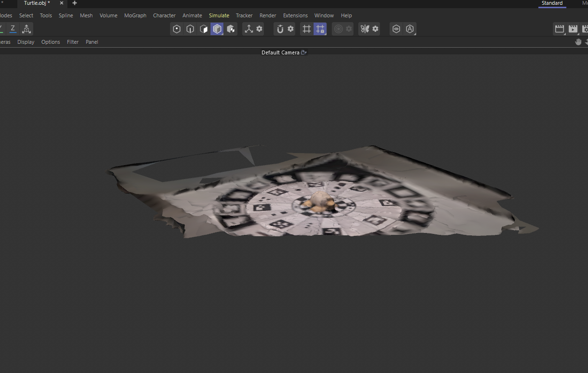588x373 pixels.
Task: Toggle the Z axis lock
Action: (x=13, y=28)
